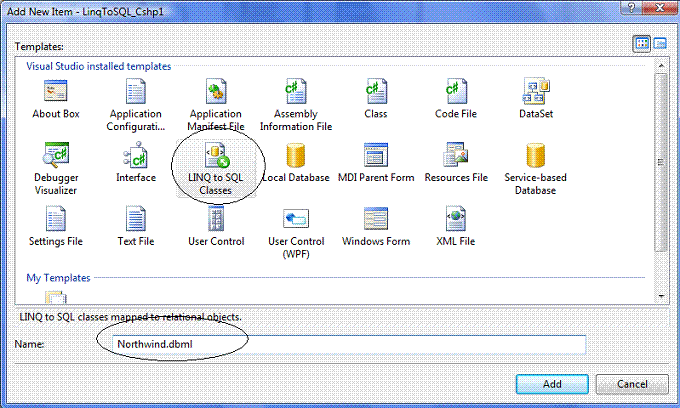The height and width of the screenshot is (408, 680).
Task: Click the template list scroll-down arrow
Action: click(x=661, y=297)
